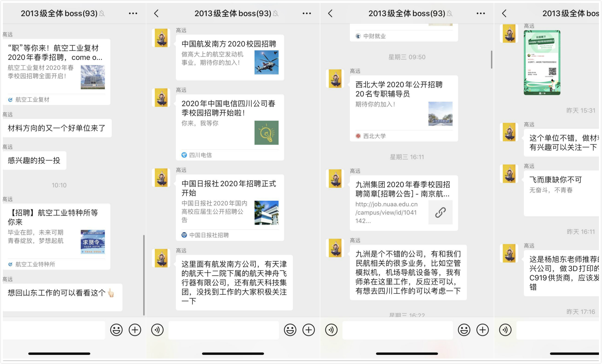Tap the 飞而康缺你不可 article card
Image resolution: width=602 pixels, height=364 pixels.
point(562,193)
